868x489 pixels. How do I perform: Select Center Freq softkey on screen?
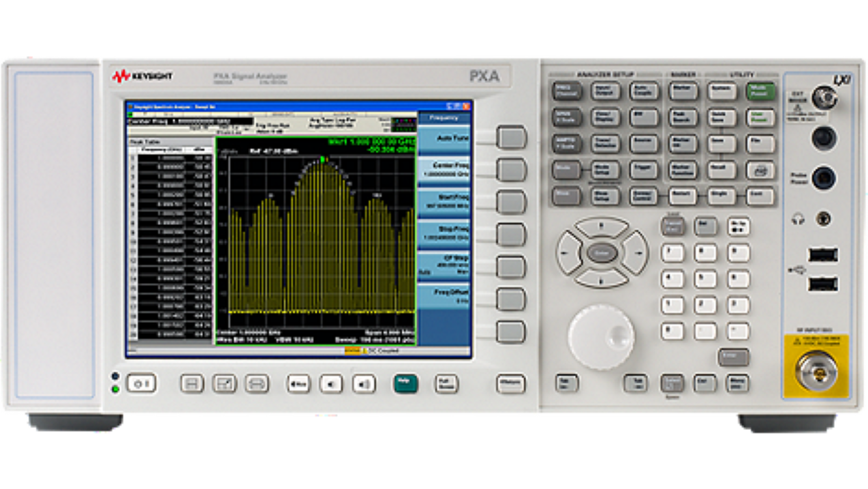pos(444,171)
